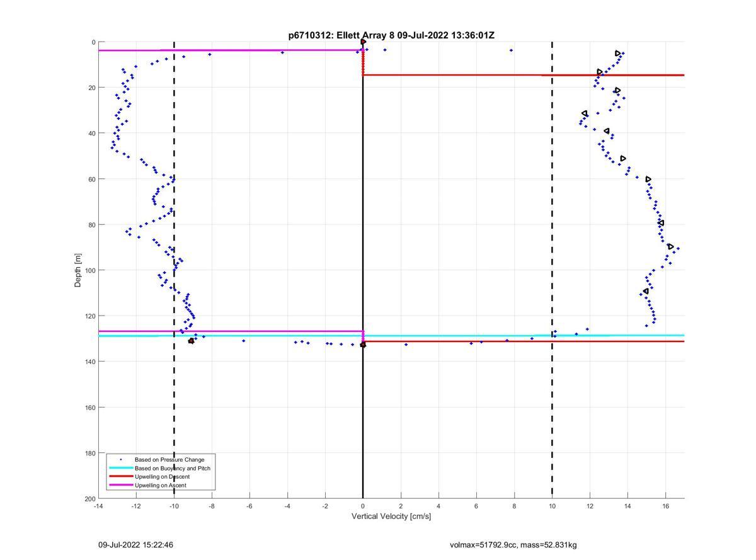Click the x-axis tick label 12
756x560 pixels.
pos(590,506)
